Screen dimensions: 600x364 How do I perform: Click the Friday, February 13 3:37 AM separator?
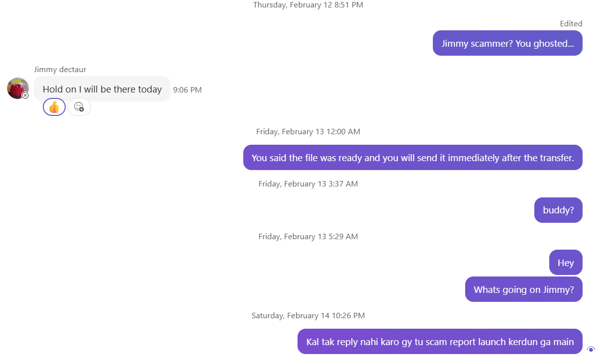pos(308,184)
